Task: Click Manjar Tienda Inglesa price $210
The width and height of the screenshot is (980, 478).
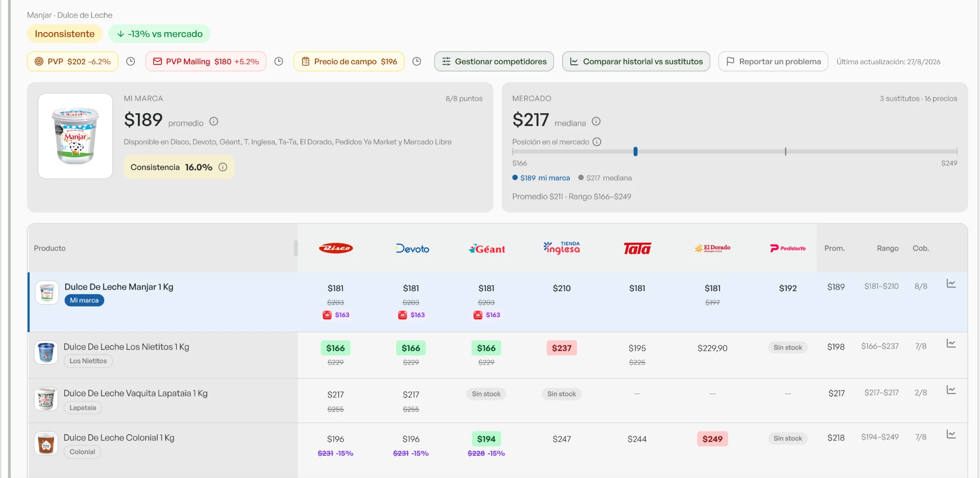Action: tap(562, 288)
